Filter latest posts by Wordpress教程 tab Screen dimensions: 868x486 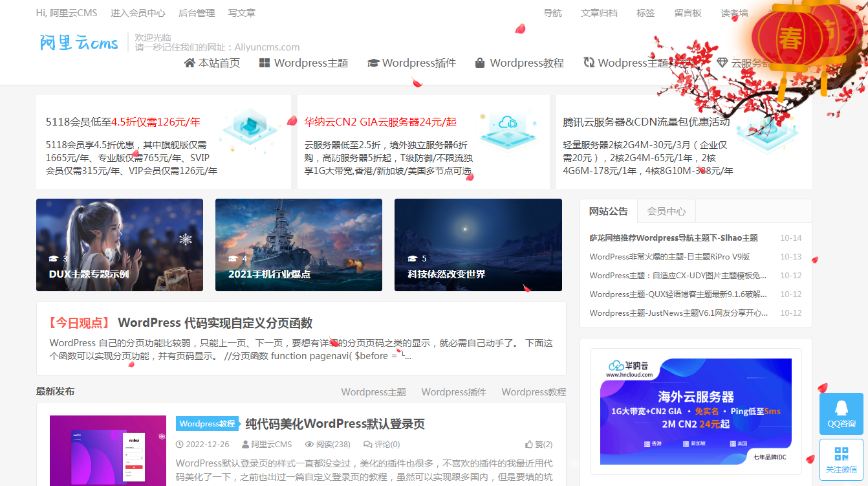[534, 392]
